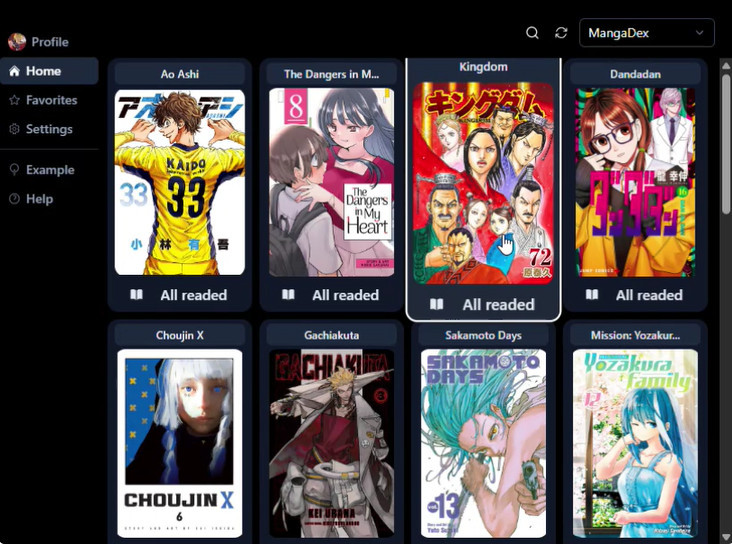Click the Mission: Yozakur... title label
Image resolution: width=732 pixels, height=544 pixels.
click(x=635, y=335)
